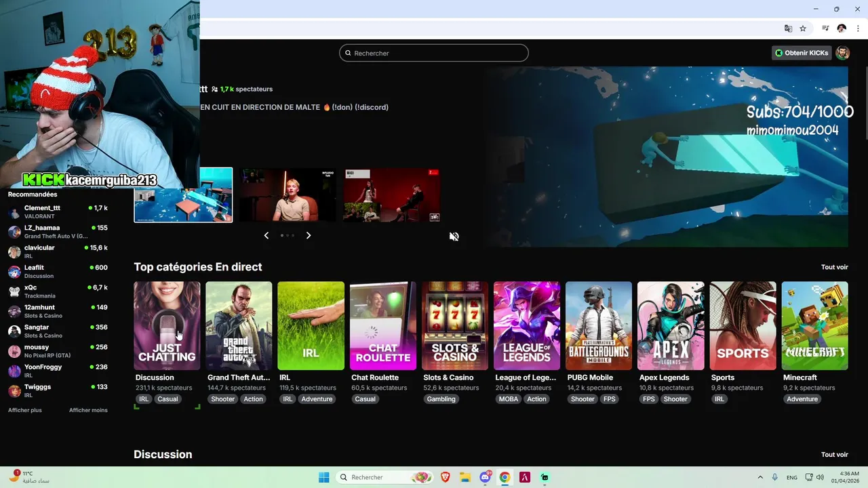Click the Shooter tag under Grand Theft Auto

point(222,399)
